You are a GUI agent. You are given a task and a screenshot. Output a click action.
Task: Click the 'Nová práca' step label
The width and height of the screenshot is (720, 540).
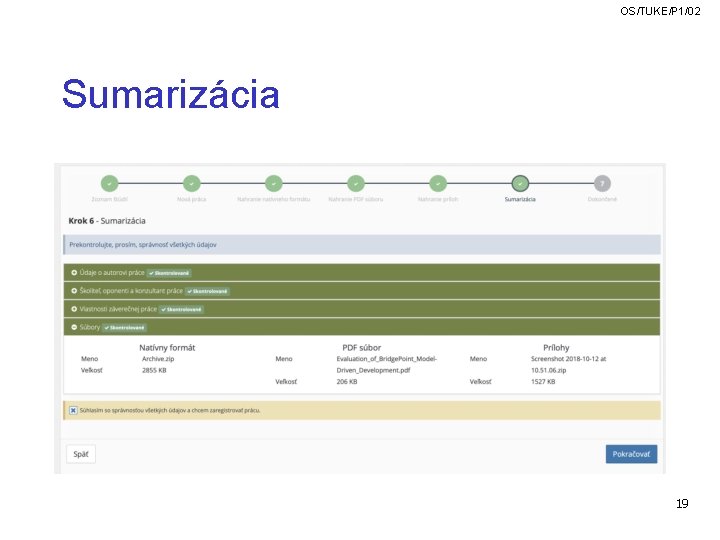pyautogui.click(x=191, y=199)
